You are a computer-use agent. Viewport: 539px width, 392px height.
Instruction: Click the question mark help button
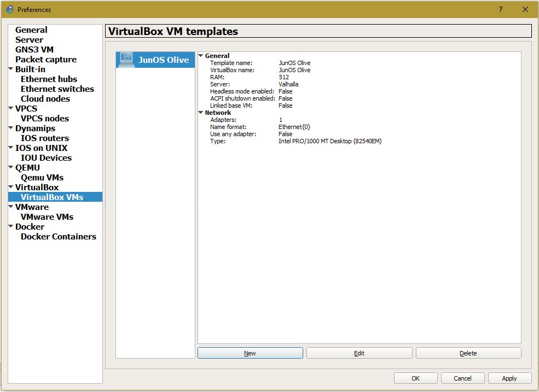tap(501, 9)
